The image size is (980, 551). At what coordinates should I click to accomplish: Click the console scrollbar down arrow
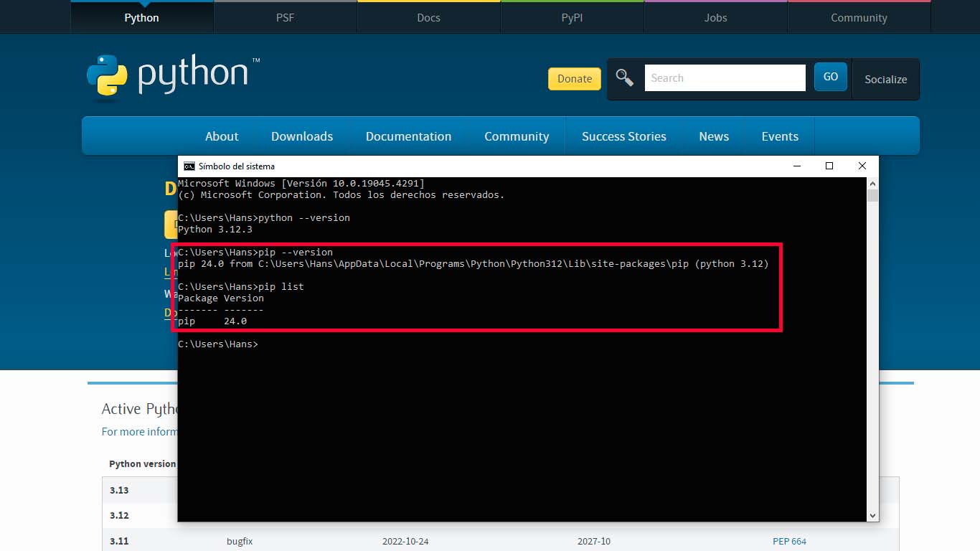pos(872,515)
